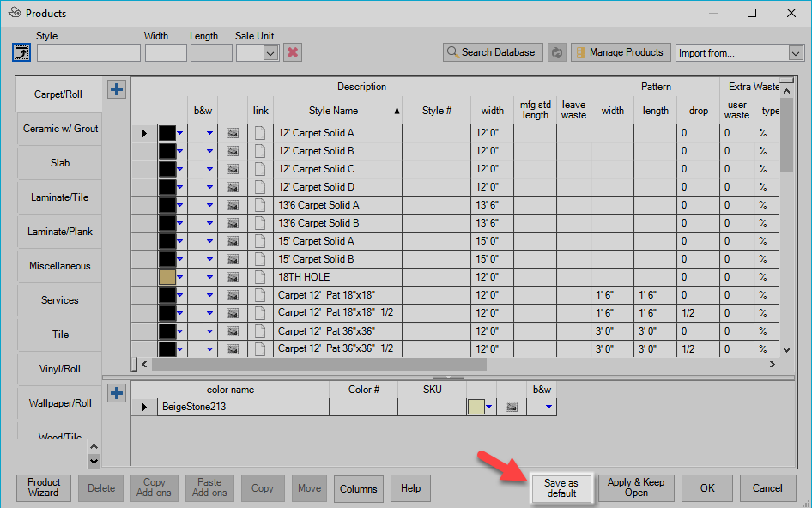Screen dimensions: 812x508
Task: Open the Sale Unit dropdown
Action: 270,53
